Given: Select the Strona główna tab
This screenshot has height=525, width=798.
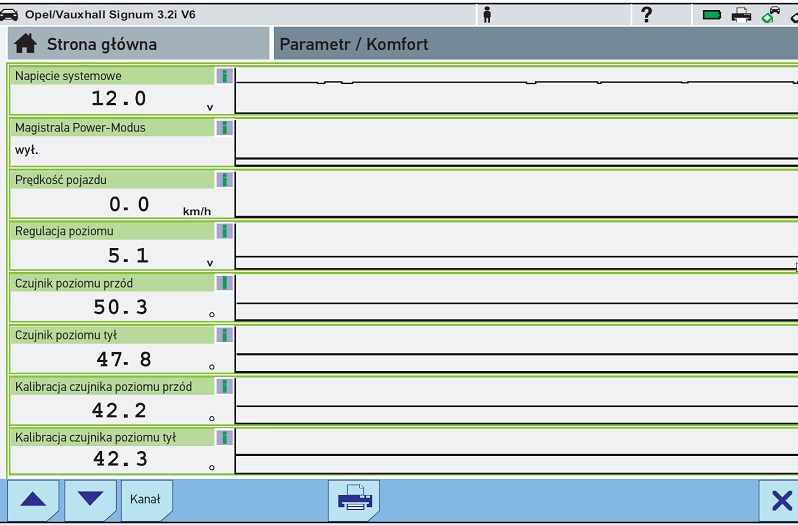Looking at the screenshot, I should click(x=138, y=45).
